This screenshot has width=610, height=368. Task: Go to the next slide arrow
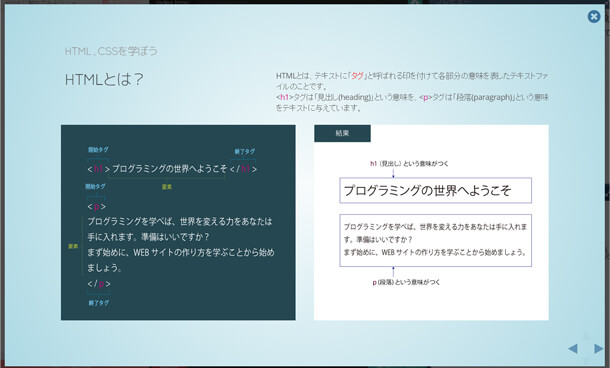pyautogui.click(x=599, y=349)
